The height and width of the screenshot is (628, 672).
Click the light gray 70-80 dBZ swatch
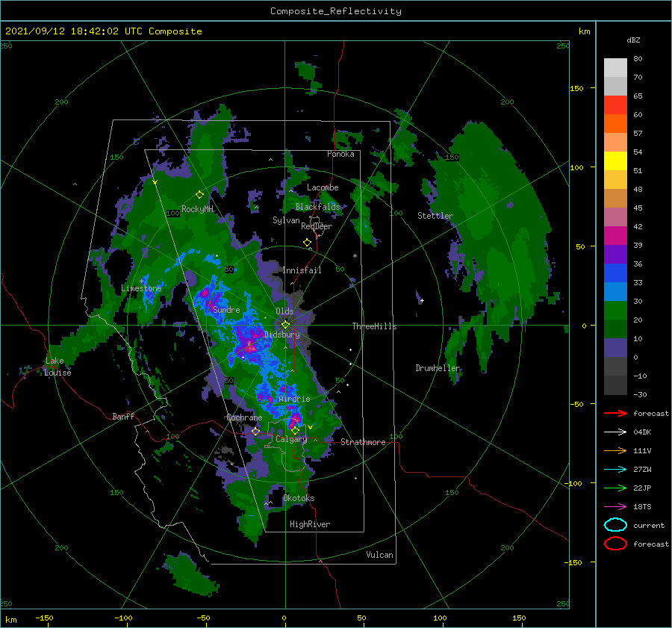tap(615, 68)
